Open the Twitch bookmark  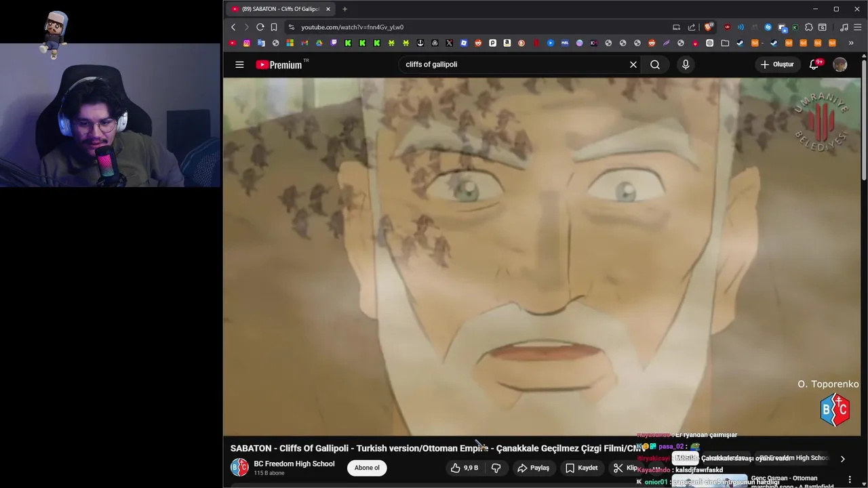coord(334,43)
